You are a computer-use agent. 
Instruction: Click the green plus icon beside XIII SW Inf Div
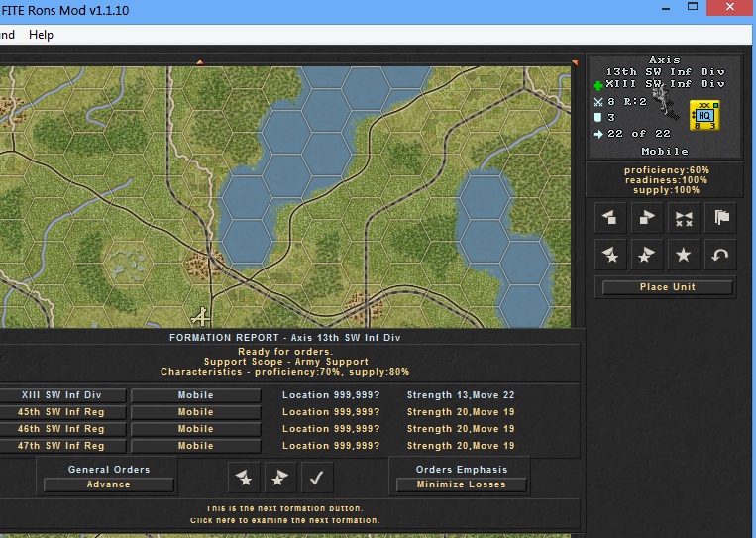[x=597, y=86]
